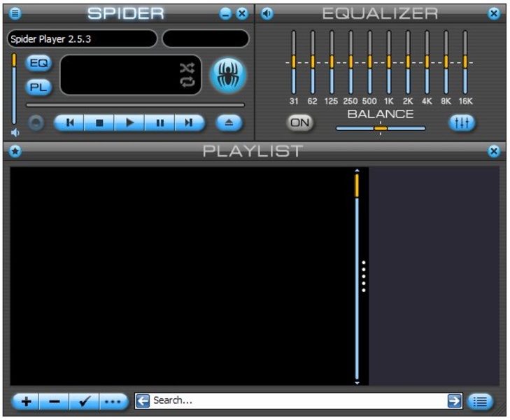Close the Equalizer panel
Image resolution: width=510 pixels, height=420 pixels.
click(x=494, y=14)
